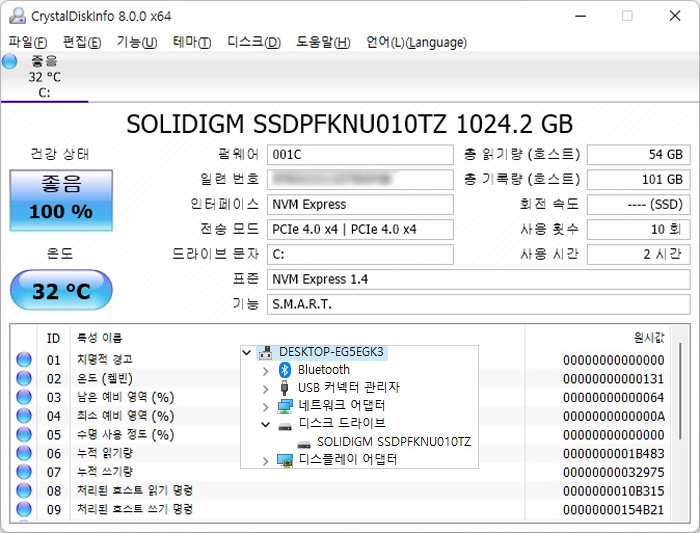Click the blurred 일련 번호 field

360,179
